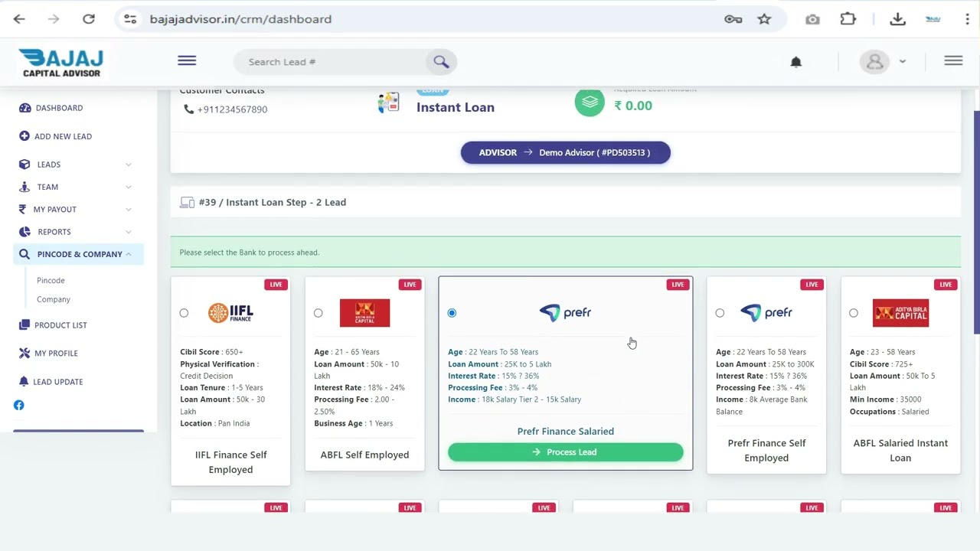Screen dimensions: 980x551
Task: Open notifications bell icon
Action: (x=796, y=62)
